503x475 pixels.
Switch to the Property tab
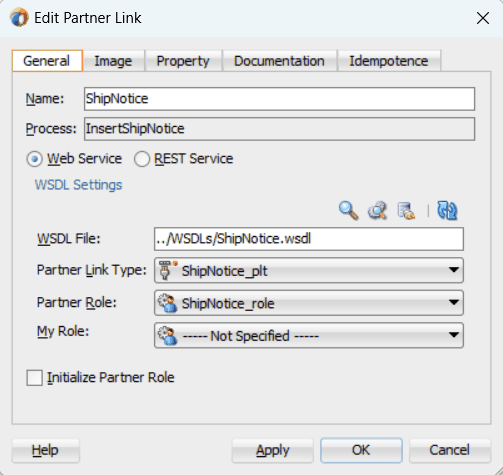[x=183, y=61]
